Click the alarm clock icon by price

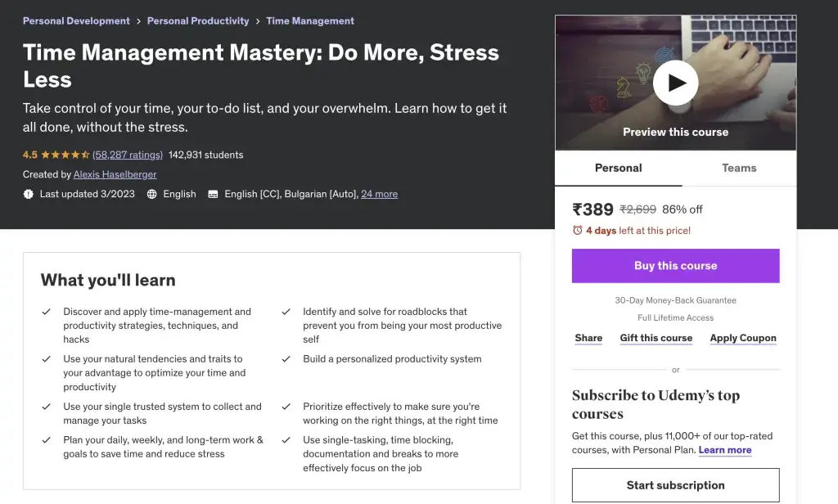[578, 231]
